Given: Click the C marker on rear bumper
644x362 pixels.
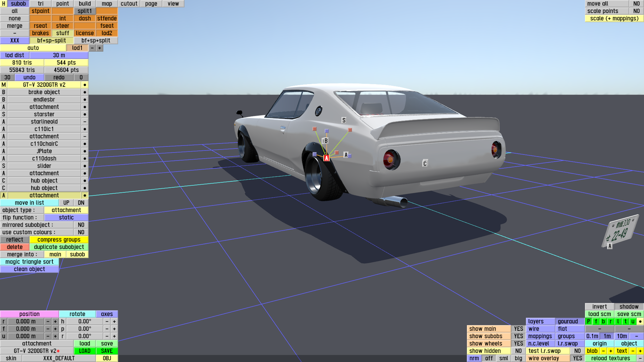Looking at the screenshot, I should [x=425, y=164].
